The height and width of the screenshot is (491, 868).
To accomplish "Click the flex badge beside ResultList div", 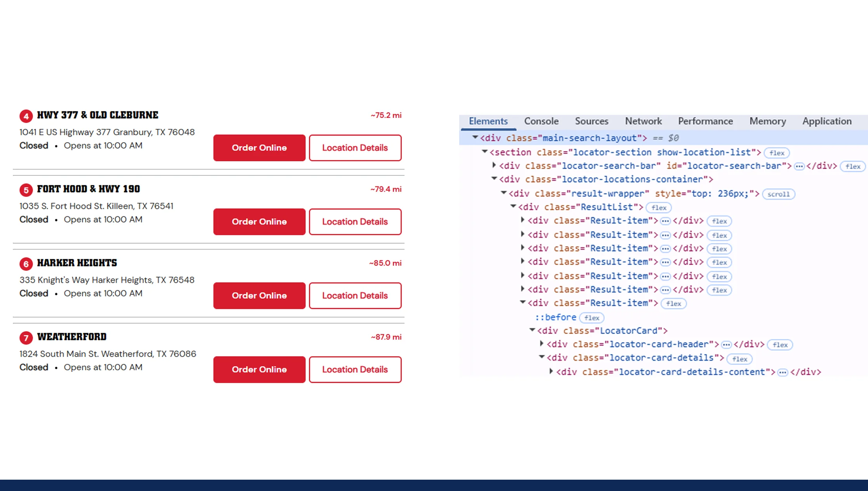I will 659,208.
